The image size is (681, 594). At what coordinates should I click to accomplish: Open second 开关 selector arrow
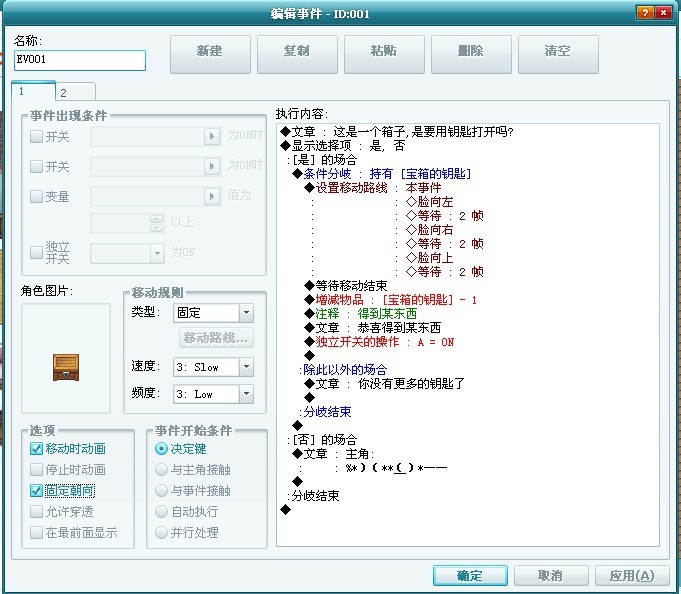click(x=212, y=166)
